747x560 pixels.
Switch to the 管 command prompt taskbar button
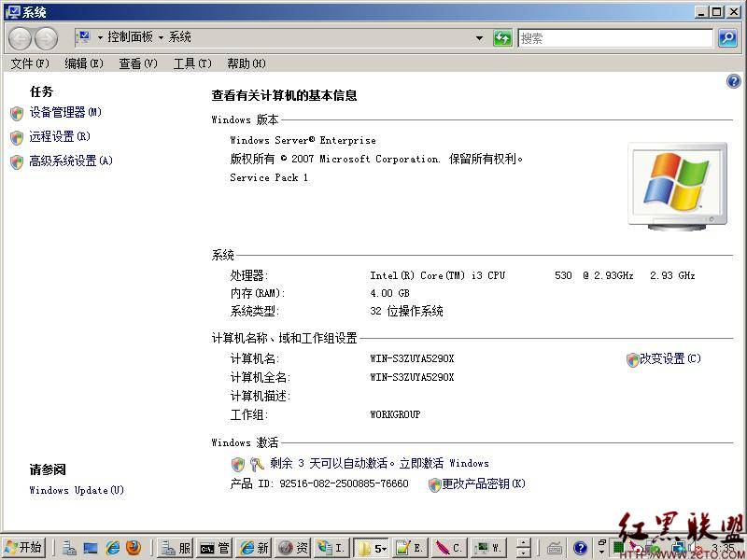click(x=214, y=548)
